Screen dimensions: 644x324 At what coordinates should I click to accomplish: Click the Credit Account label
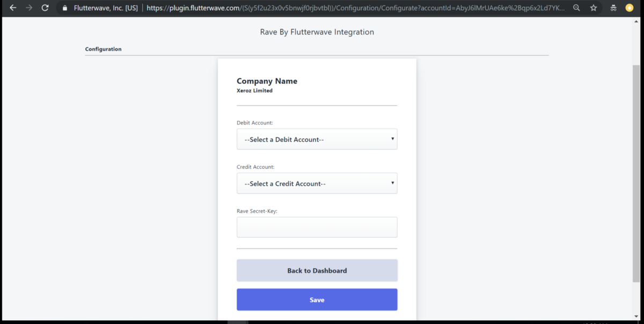pos(255,167)
